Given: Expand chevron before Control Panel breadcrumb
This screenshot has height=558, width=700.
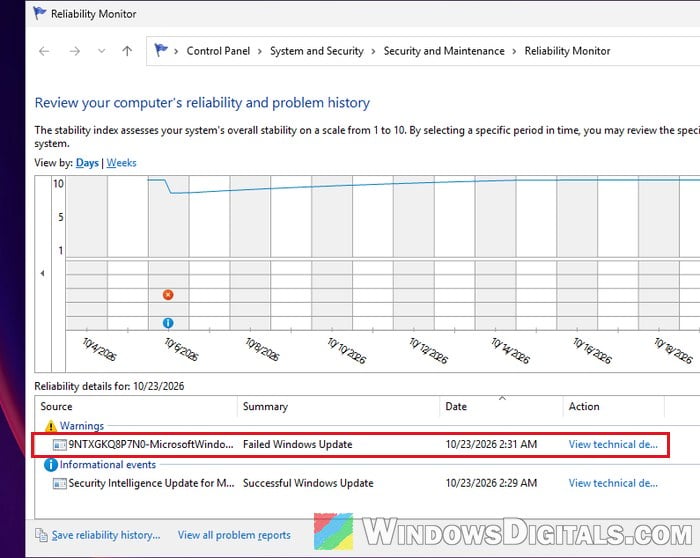Looking at the screenshot, I should [176, 52].
